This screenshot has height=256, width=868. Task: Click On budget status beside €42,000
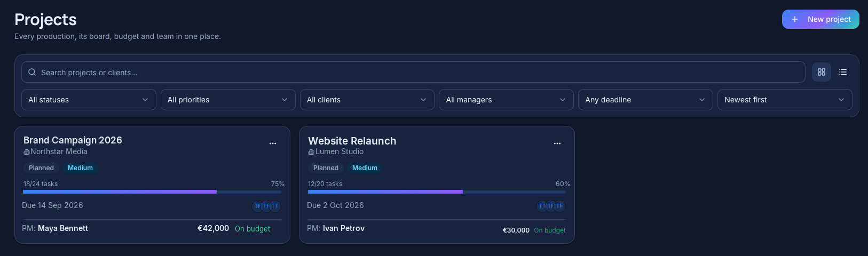pos(252,229)
